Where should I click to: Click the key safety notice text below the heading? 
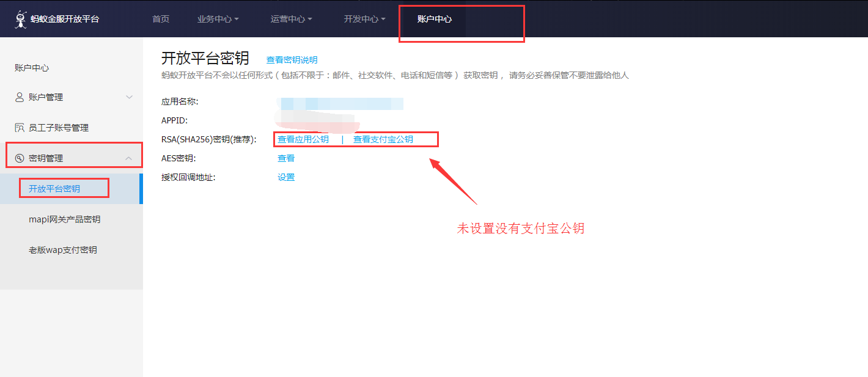tap(395, 75)
